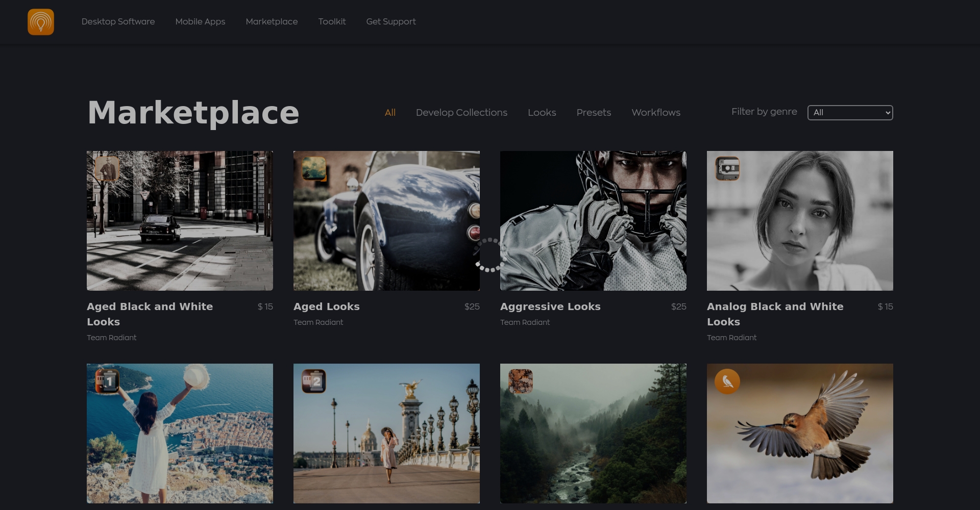Click the orange bird badge icon

tap(727, 381)
